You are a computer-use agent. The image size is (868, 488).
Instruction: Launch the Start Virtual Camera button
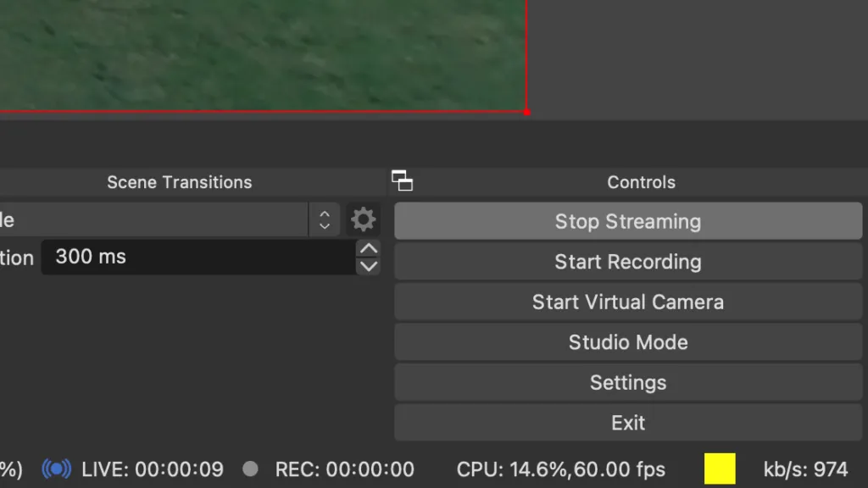click(x=628, y=302)
